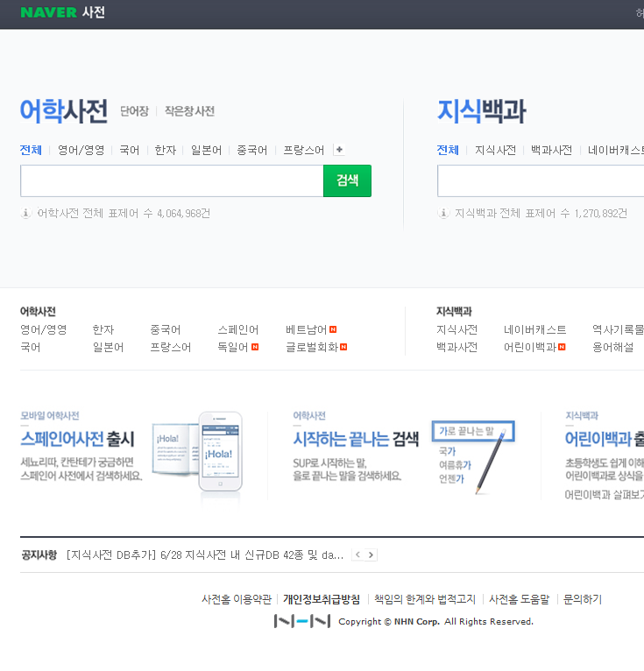Open 한자 in lower 어학사전 list
This screenshot has width=644, height=671.
pos(103,330)
